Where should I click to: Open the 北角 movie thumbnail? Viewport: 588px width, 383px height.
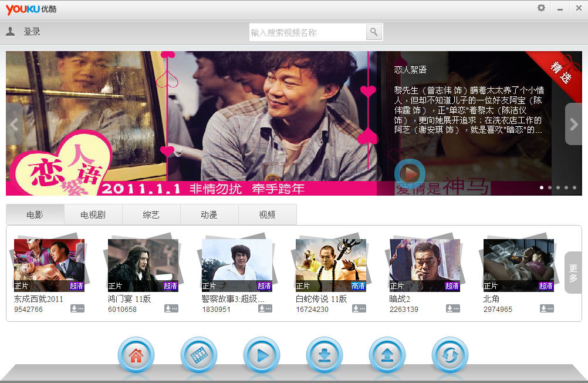click(518, 265)
